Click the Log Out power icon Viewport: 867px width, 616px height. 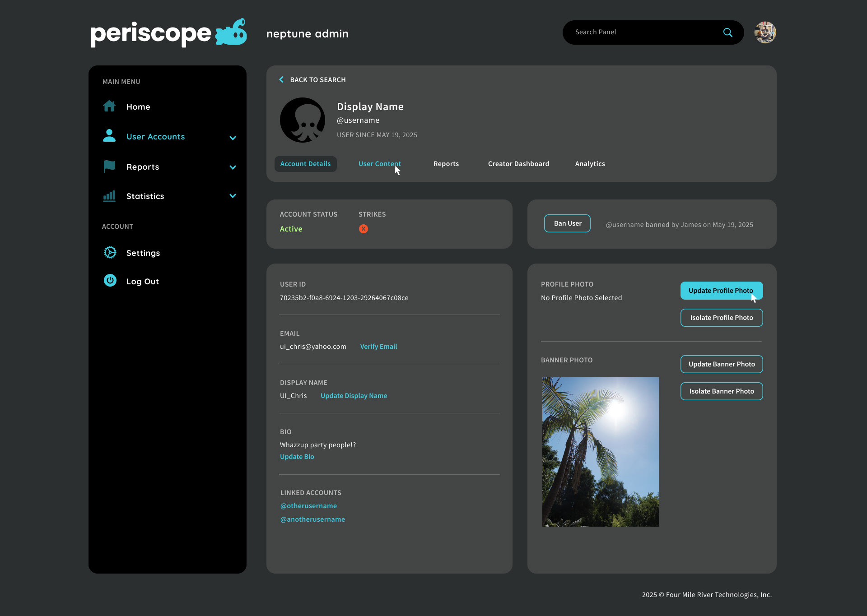[110, 281]
